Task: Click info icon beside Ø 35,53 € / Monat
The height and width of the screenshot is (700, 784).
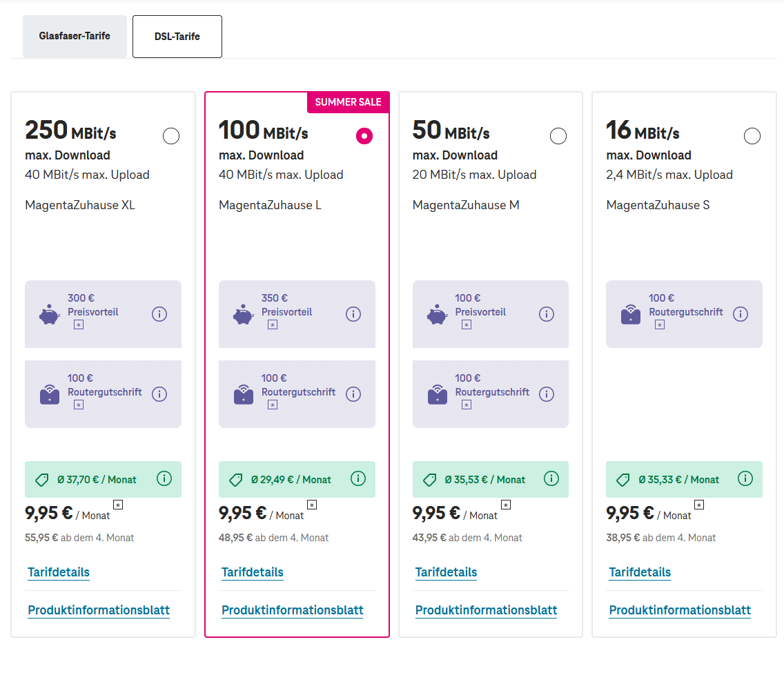Action: (551, 478)
